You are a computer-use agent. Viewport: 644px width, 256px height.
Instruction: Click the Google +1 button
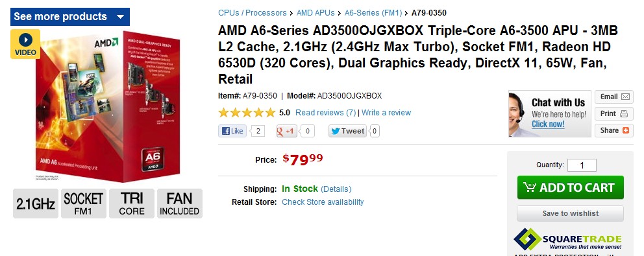point(287,131)
